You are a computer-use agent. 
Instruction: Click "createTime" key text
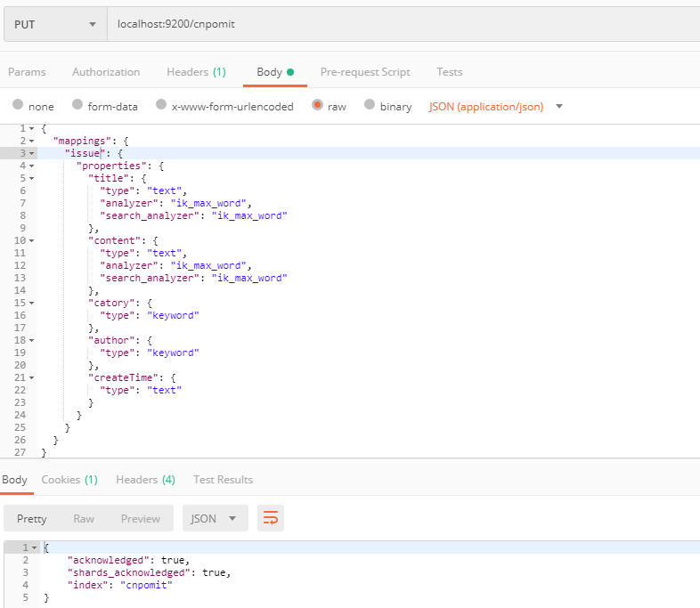tap(123, 377)
